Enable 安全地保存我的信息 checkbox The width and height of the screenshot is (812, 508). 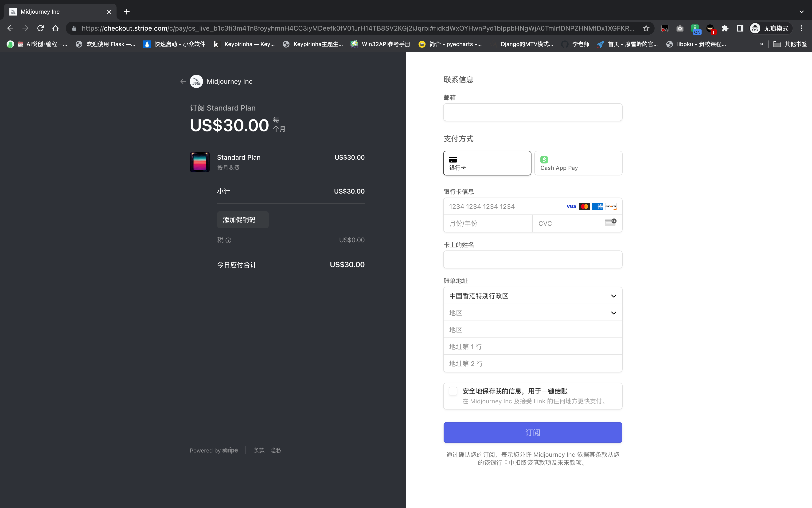[x=453, y=391]
